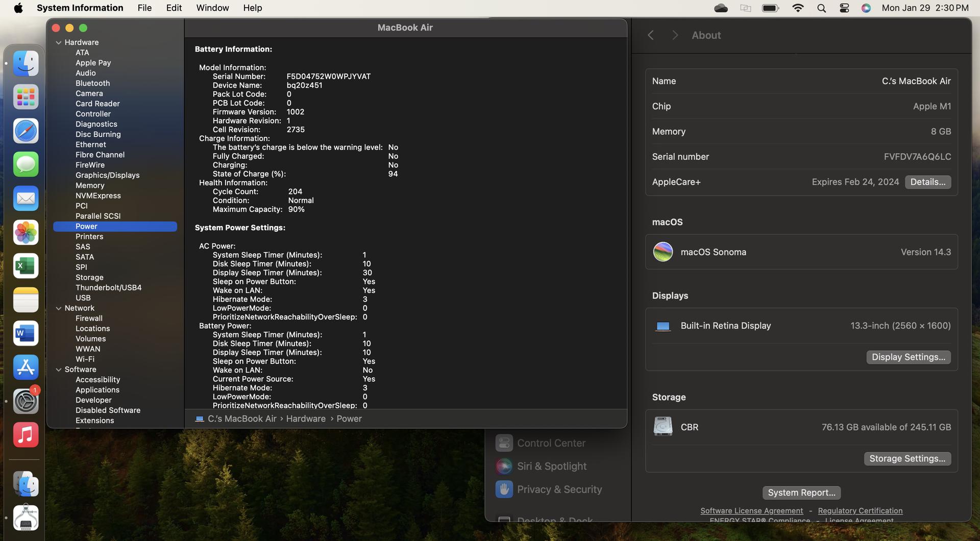Open Software License Agreement link

751,510
